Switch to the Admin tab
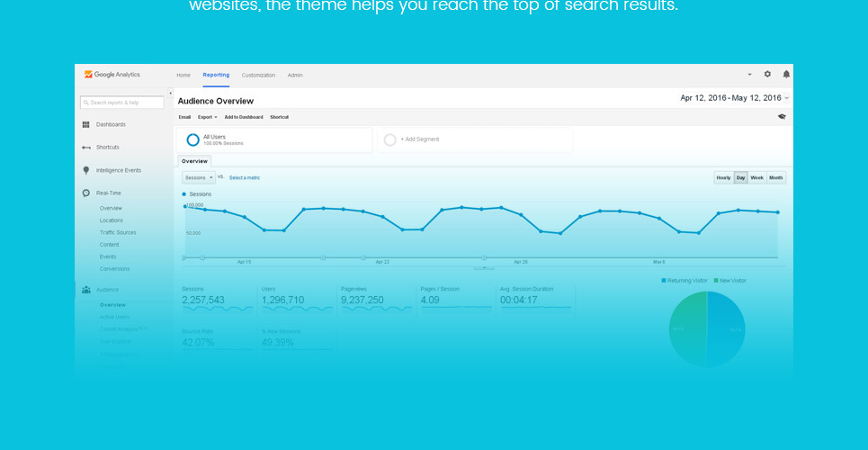Viewport: 868px width, 450px height. tap(295, 76)
